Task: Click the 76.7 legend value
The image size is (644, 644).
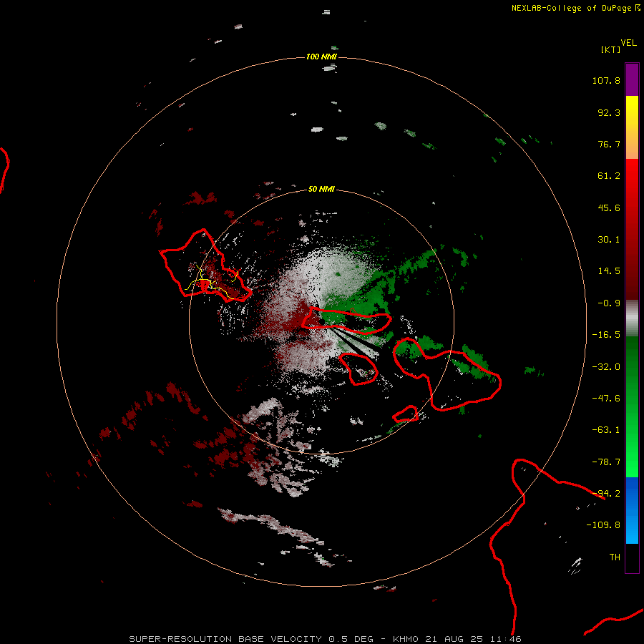Action: pyautogui.click(x=609, y=144)
